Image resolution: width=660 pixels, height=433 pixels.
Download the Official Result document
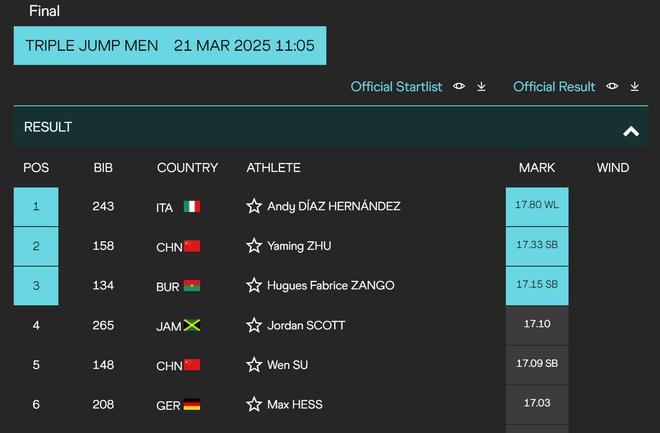point(635,87)
